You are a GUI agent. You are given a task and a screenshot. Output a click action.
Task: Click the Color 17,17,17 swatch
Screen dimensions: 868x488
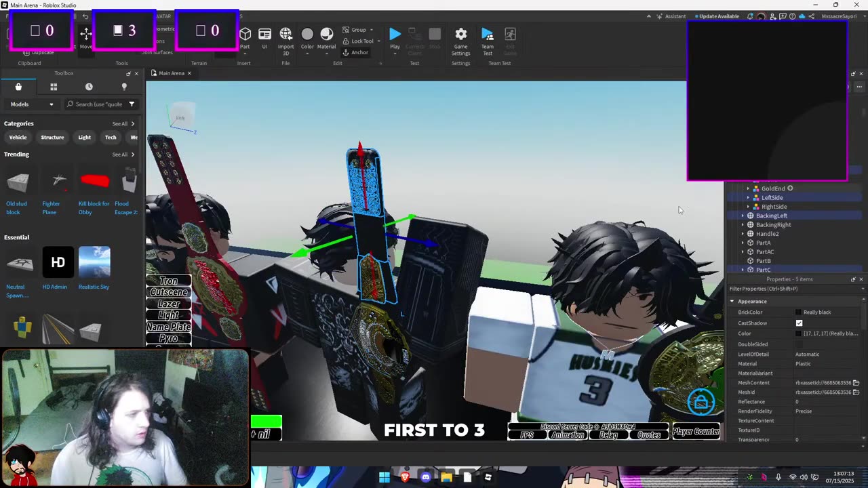(x=799, y=333)
